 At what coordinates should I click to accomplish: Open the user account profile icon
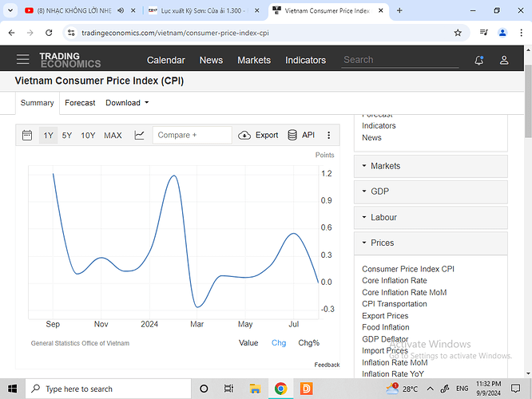coord(504,60)
